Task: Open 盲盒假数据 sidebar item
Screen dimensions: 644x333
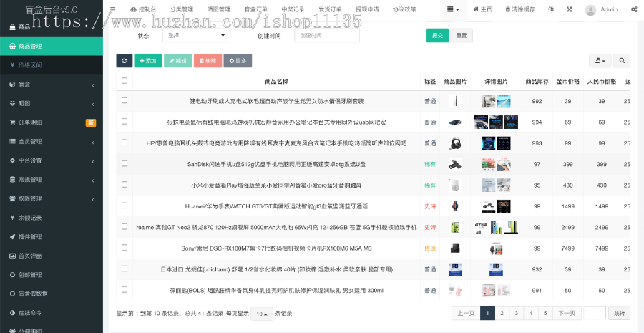Action: (x=52, y=294)
